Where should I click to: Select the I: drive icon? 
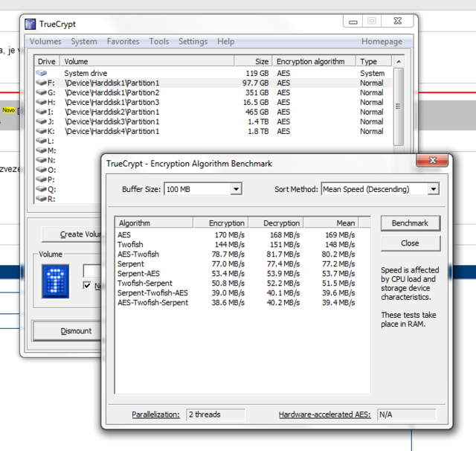(x=42, y=112)
